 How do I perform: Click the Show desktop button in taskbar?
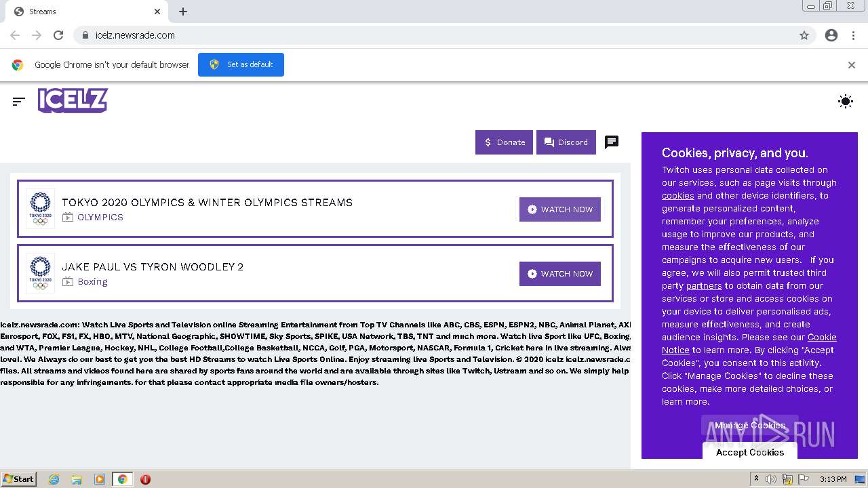coord(861,479)
